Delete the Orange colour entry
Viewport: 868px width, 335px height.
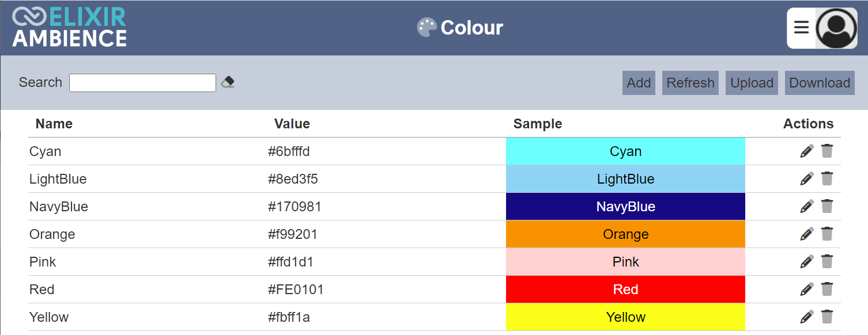pos(827,234)
